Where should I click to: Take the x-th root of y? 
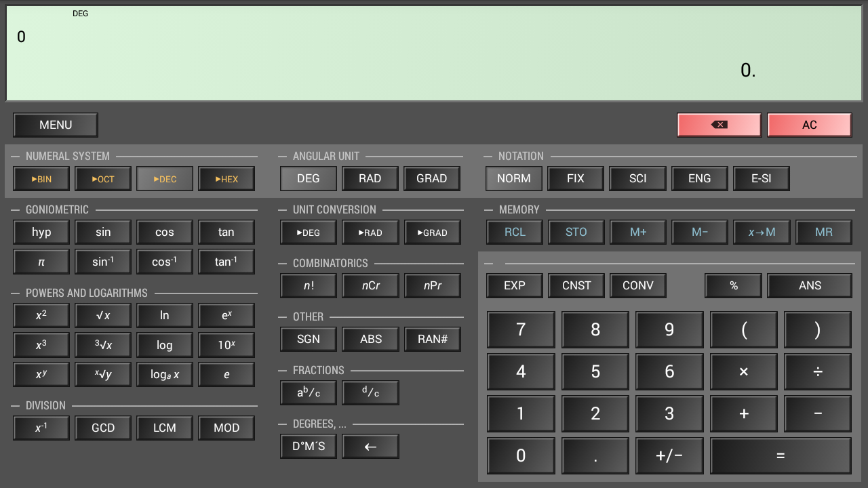pos(103,374)
